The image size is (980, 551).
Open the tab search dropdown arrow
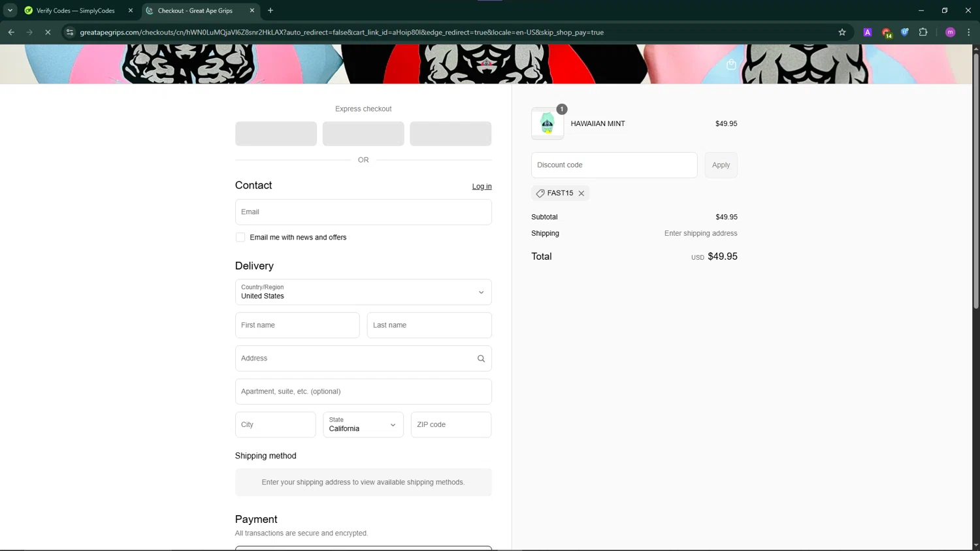pyautogui.click(x=10, y=10)
